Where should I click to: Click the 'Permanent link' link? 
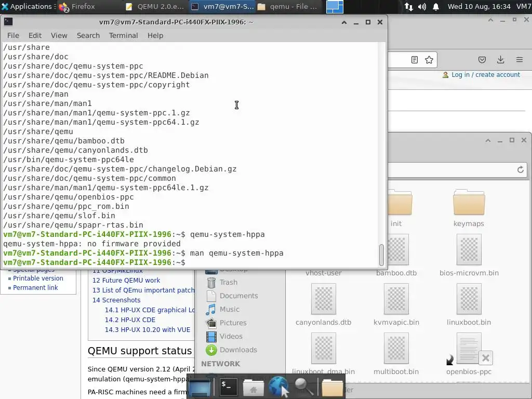35,288
